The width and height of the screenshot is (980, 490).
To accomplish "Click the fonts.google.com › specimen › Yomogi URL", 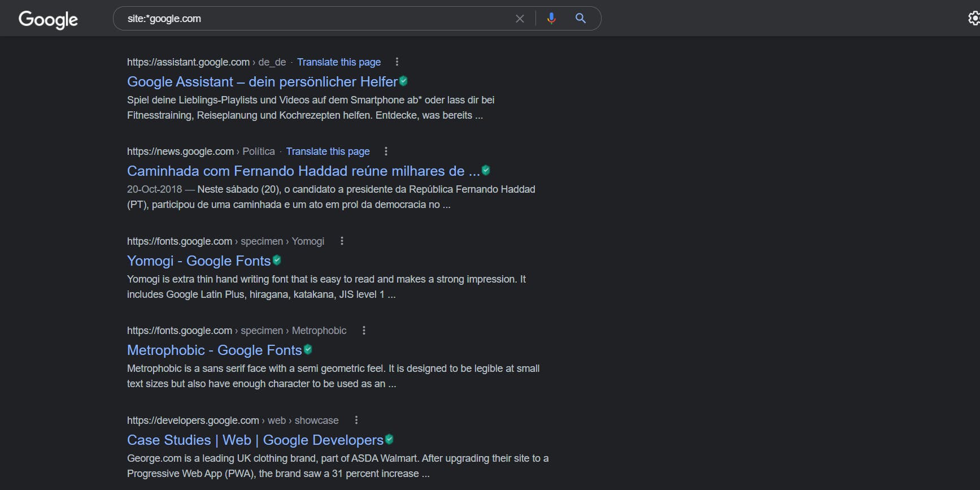I will pos(225,241).
